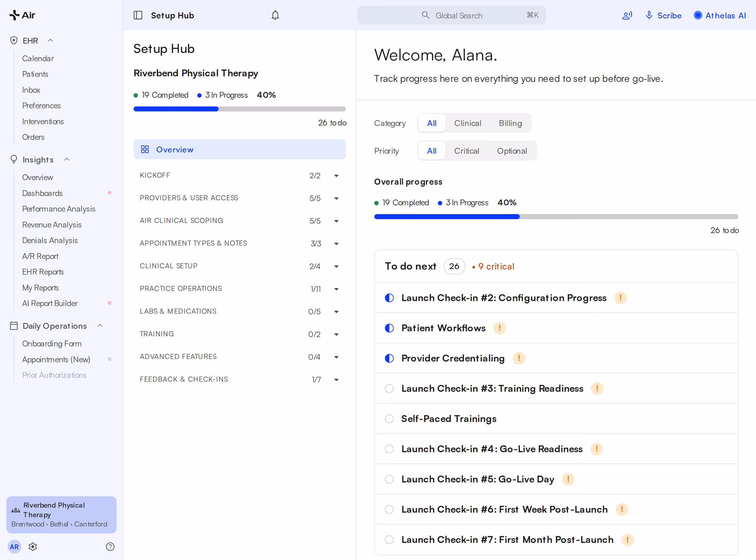Toggle status circle for Launch Check-in #3
The image size is (756, 560).
pyautogui.click(x=389, y=388)
